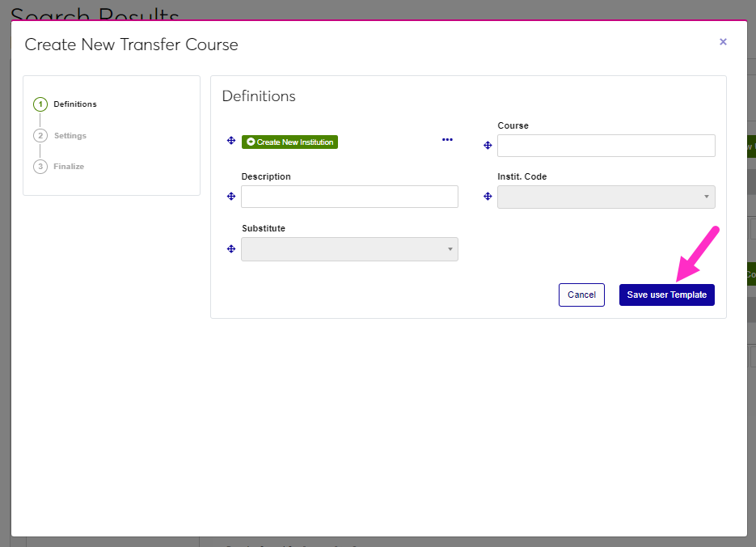Close the Create New Transfer Course dialog
Viewport: 756px width, 547px height.
click(723, 42)
